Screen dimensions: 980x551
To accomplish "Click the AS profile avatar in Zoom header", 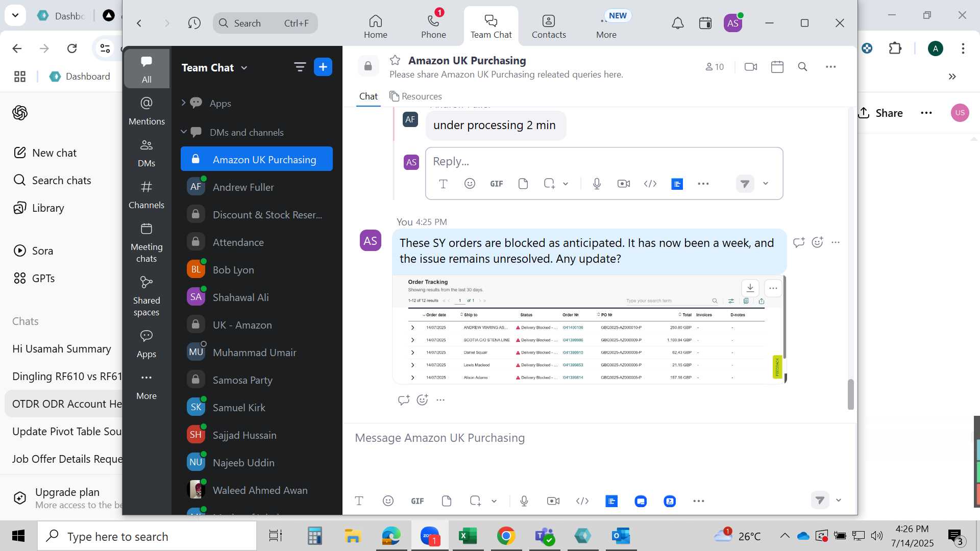I will (x=733, y=23).
